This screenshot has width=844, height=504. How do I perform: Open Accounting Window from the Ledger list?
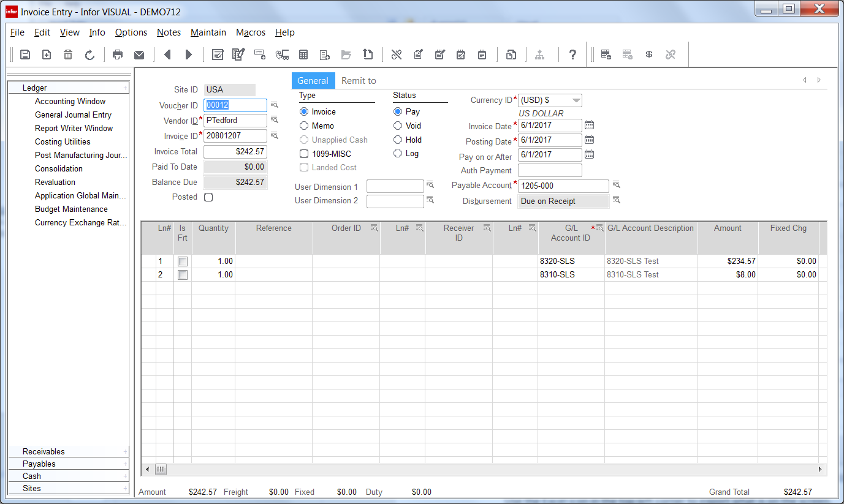pyautogui.click(x=70, y=102)
